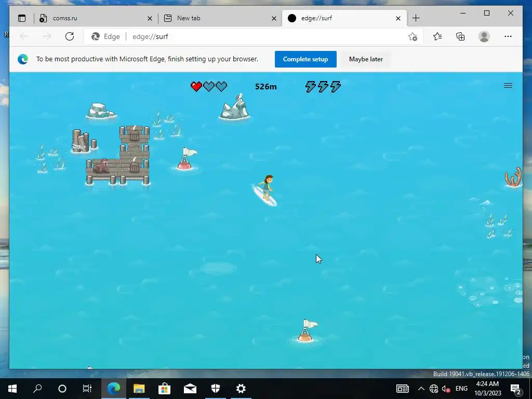Go forward to the next page
The image size is (532, 399).
pyautogui.click(x=47, y=36)
